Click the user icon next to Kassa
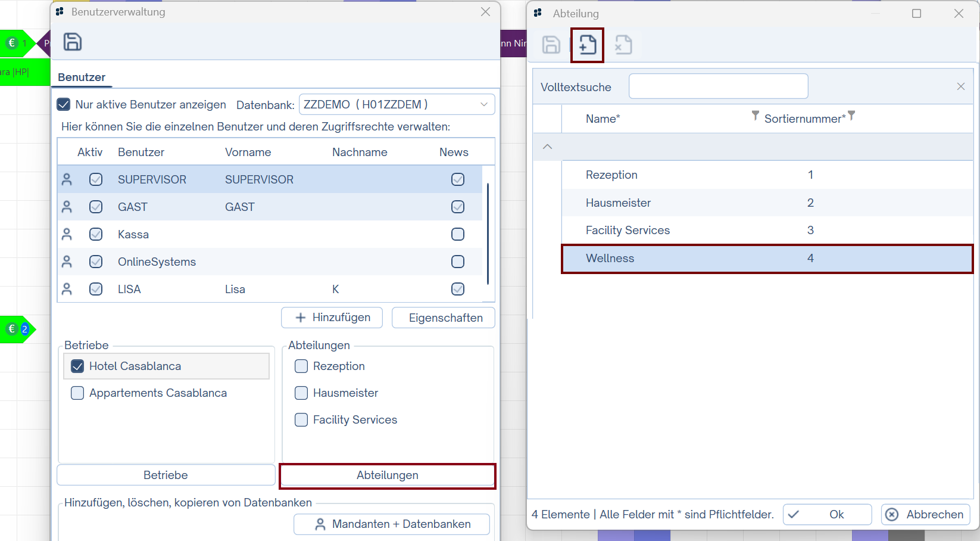The width and height of the screenshot is (980, 541). pyautogui.click(x=67, y=234)
